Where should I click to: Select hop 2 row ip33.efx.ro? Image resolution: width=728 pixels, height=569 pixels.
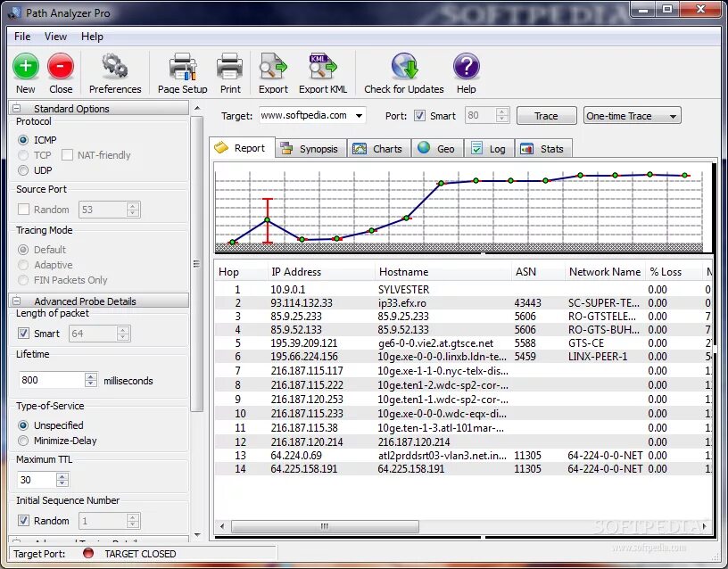462,303
